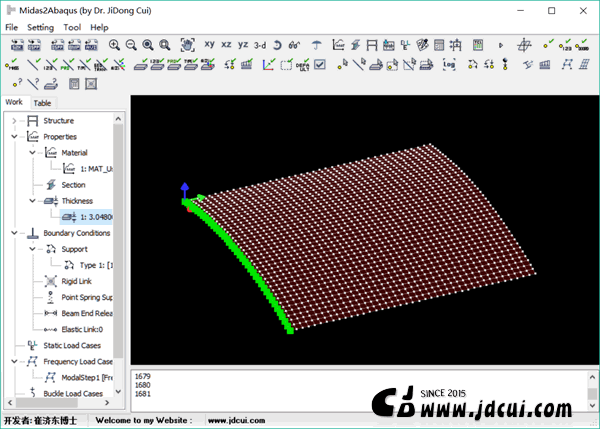This screenshot has width=600, height=429.
Task: Collapse the Thickness tree node
Action: (33, 201)
